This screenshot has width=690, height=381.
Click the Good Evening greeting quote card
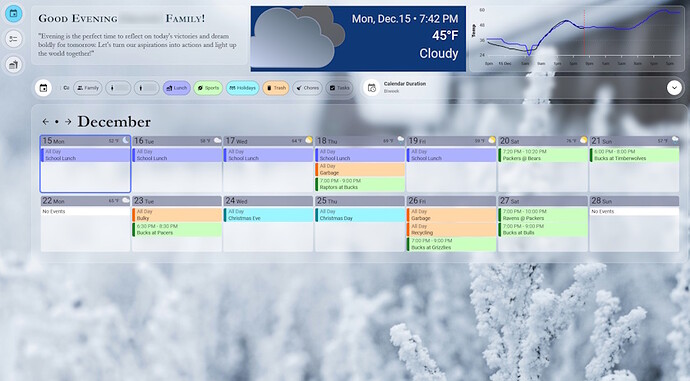point(139,36)
